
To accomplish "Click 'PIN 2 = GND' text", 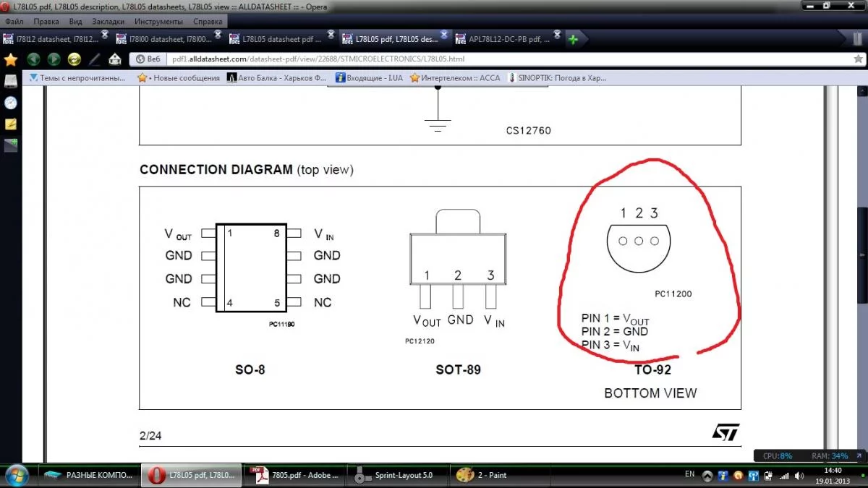I will (x=615, y=332).
